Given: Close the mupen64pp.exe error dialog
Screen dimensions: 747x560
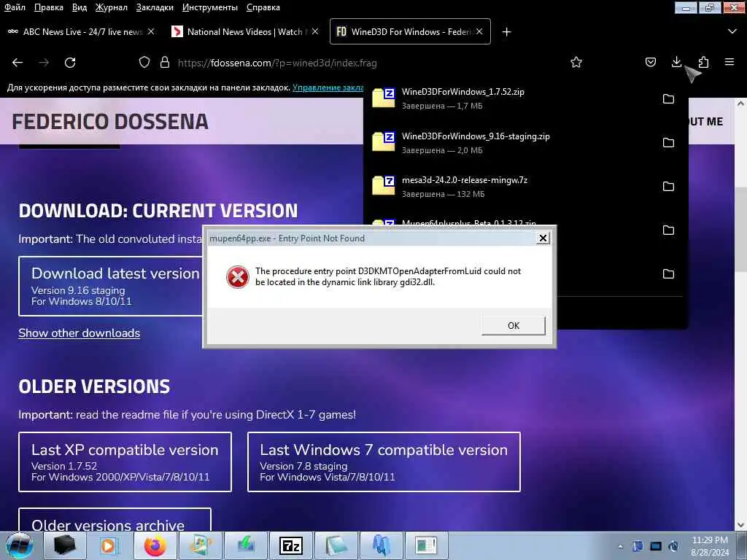Looking at the screenshot, I should point(543,238).
